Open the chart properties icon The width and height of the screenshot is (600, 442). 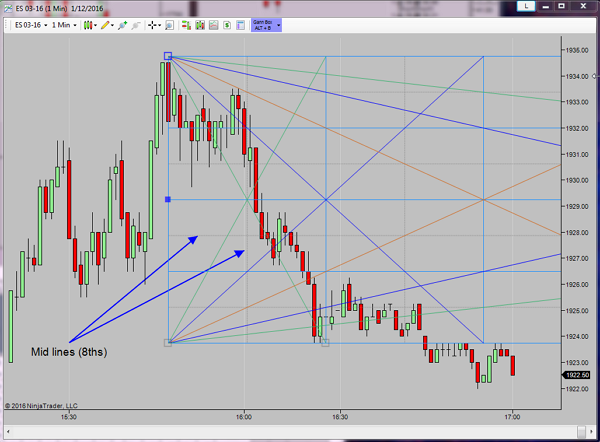(x=240, y=25)
